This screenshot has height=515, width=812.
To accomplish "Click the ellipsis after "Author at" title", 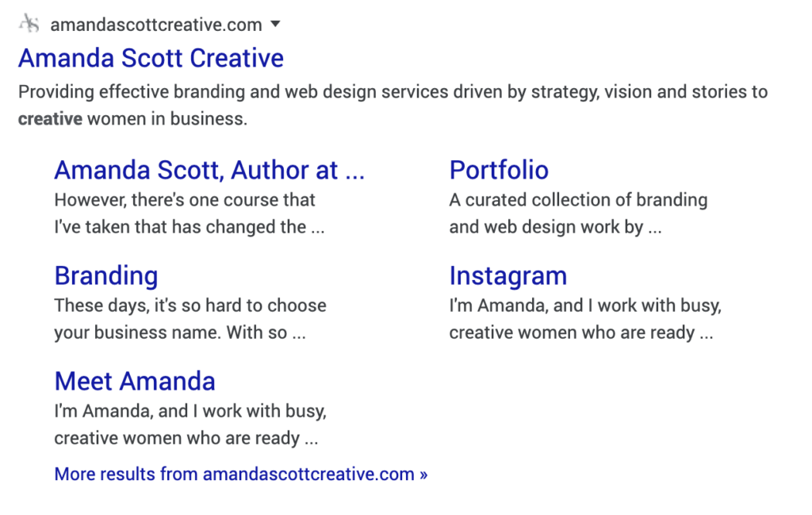I will (x=355, y=171).
